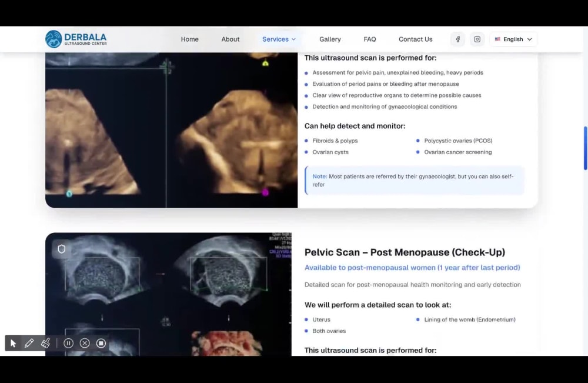The image size is (588, 383).
Task: Click 'Can help detect and monitor:' heading
Action: pos(355,126)
